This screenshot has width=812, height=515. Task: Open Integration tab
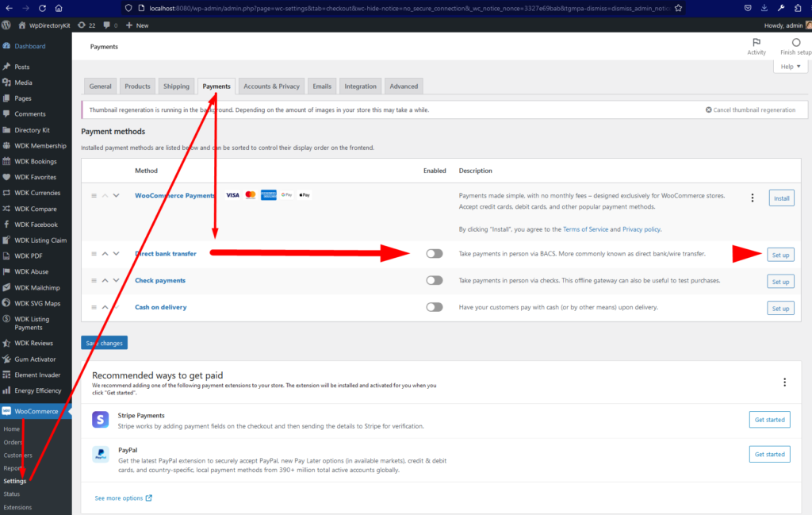coord(361,86)
